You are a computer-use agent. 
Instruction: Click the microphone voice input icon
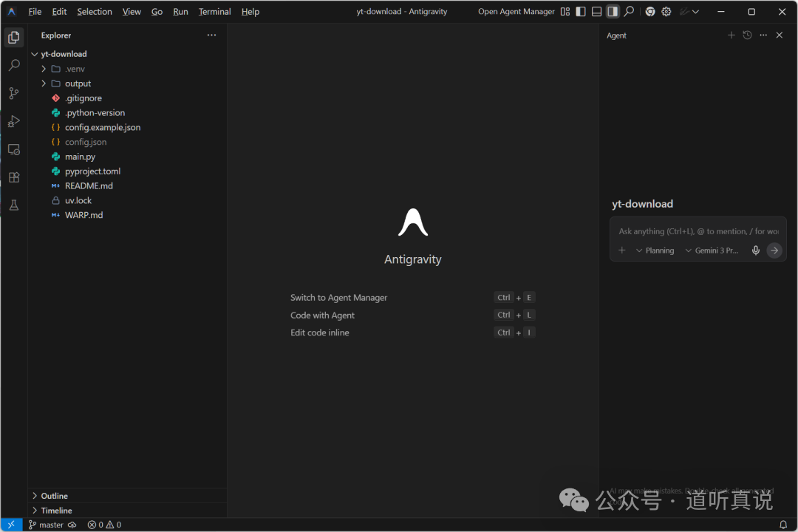[756, 250]
